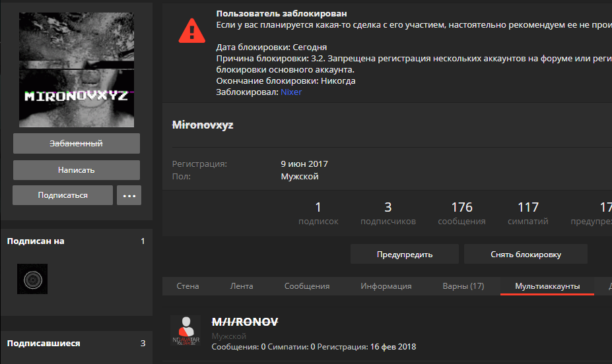
Task: Click the Mironovxyz struck-through username heading
Action: click(x=203, y=125)
